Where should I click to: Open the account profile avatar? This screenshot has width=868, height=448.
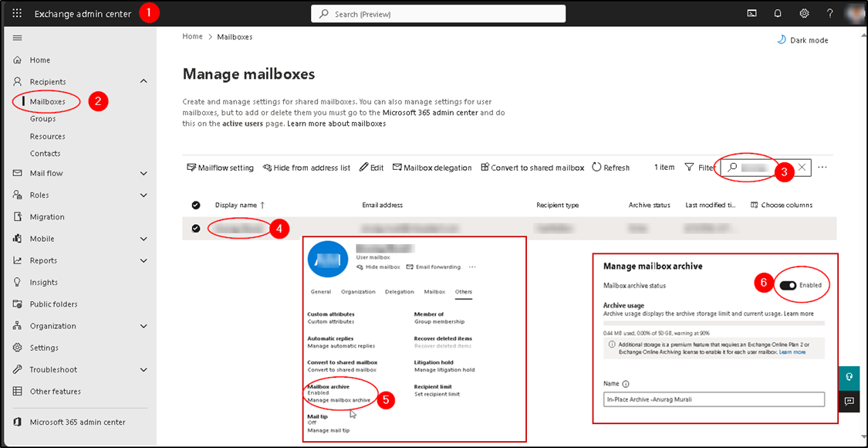click(x=855, y=14)
